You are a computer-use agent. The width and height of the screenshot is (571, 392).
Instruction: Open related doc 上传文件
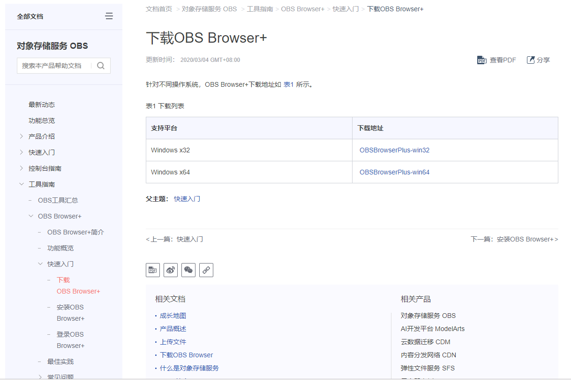[173, 342]
